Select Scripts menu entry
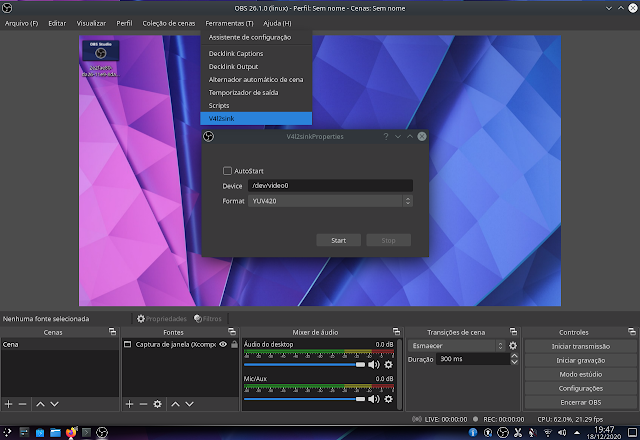This screenshot has width=640, height=440. (x=256, y=106)
